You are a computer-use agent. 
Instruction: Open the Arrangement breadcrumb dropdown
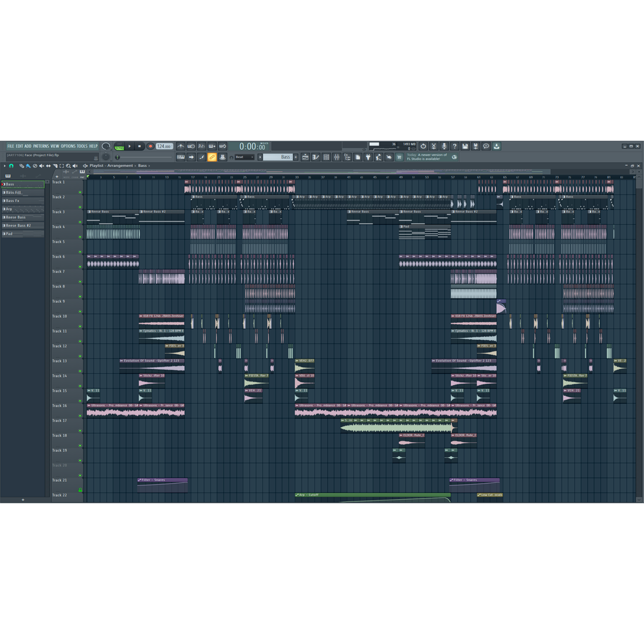coord(120,166)
